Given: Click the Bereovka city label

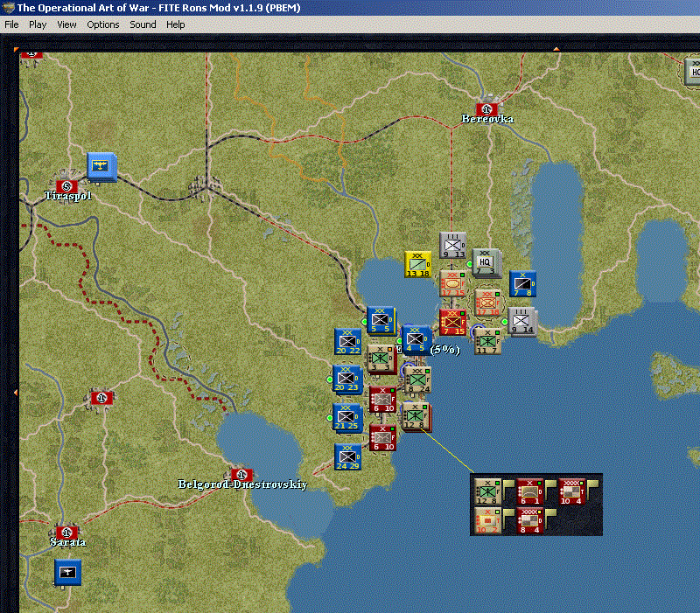Looking at the screenshot, I should point(487,119).
